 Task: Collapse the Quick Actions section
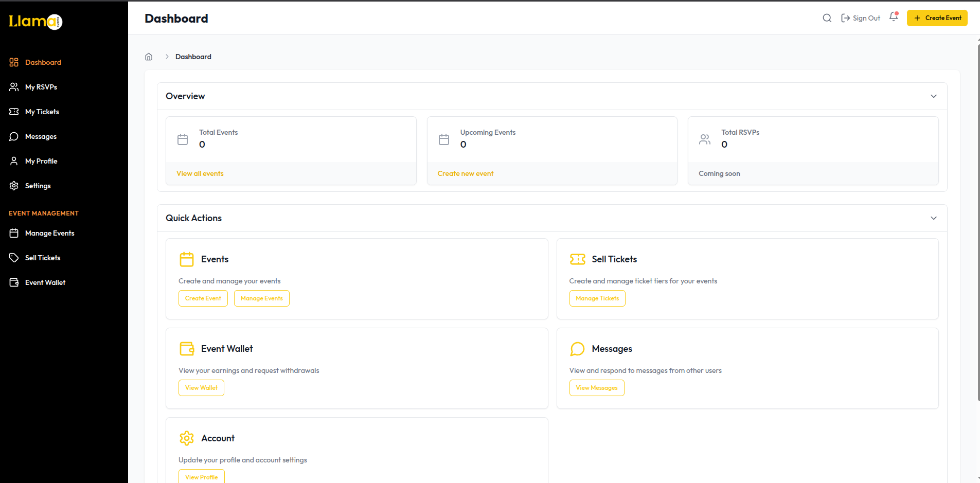(x=933, y=218)
